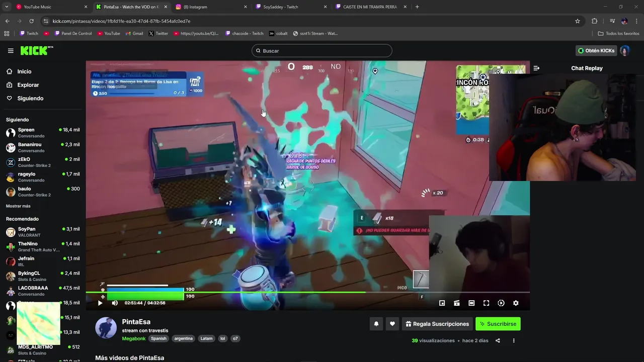Open LACOBRAAA recommended channel
This screenshot has width=644, height=362.
pos(43,291)
